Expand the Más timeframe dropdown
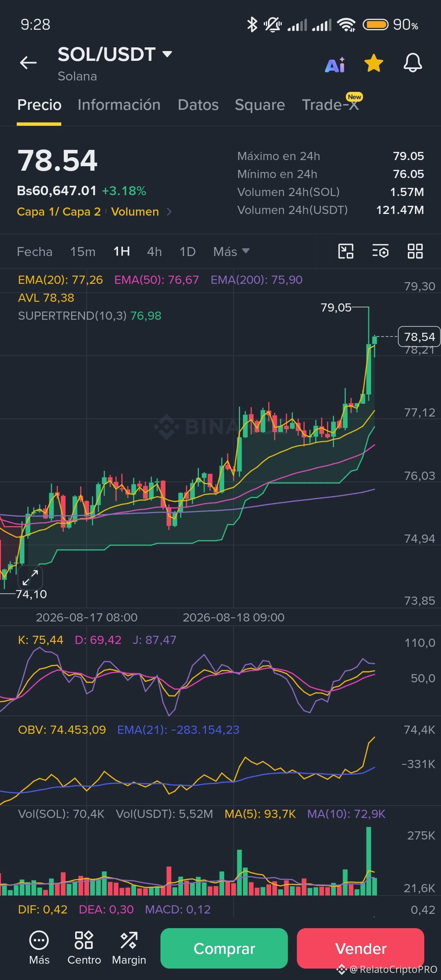Viewport: 441px width, 980px height. pyautogui.click(x=231, y=252)
